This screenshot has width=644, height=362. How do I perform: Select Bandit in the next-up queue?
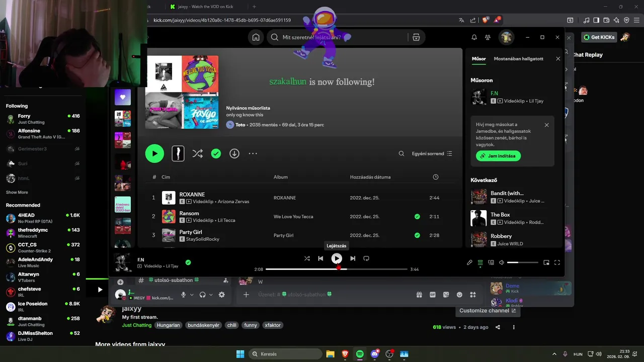tap(513, 197)
